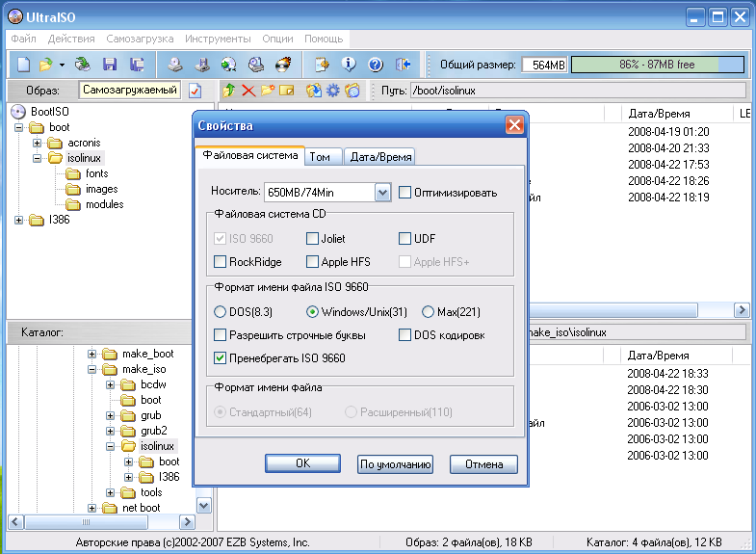
Task: Open the Самозагрузка menu
Action: click(x=140, y=39)
